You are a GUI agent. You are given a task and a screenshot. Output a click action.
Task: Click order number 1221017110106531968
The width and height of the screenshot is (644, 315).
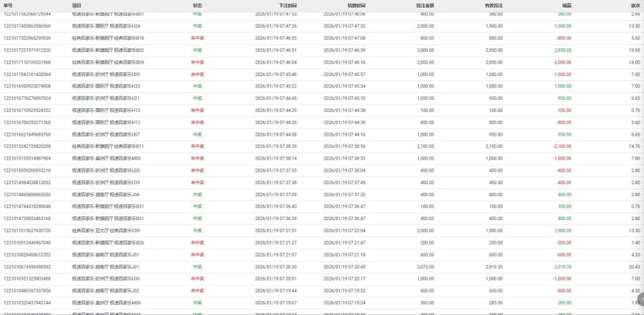36,62
